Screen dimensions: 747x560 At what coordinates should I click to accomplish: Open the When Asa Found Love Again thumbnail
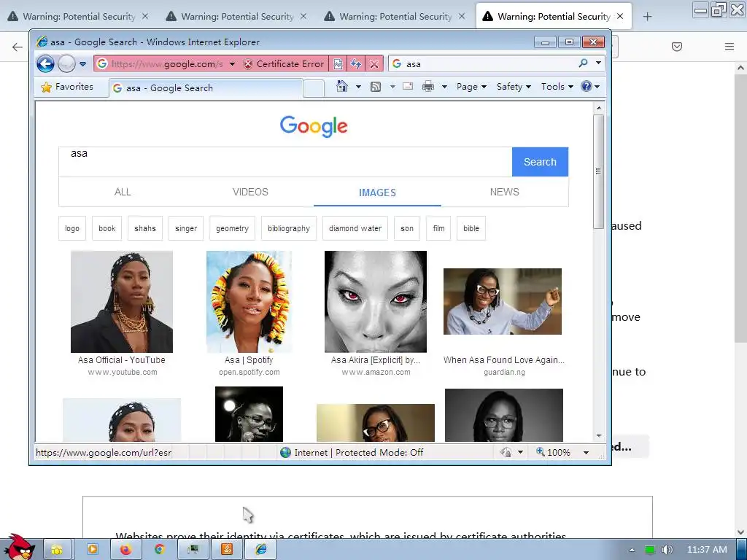coord(503,301)
